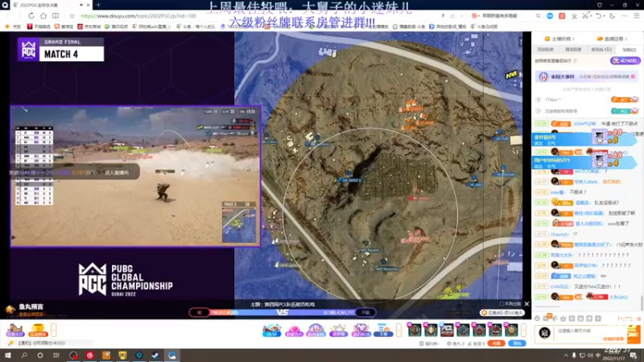Switch to the 钻粉 ranking tab

pyautogui.click(x=630, y=49)
